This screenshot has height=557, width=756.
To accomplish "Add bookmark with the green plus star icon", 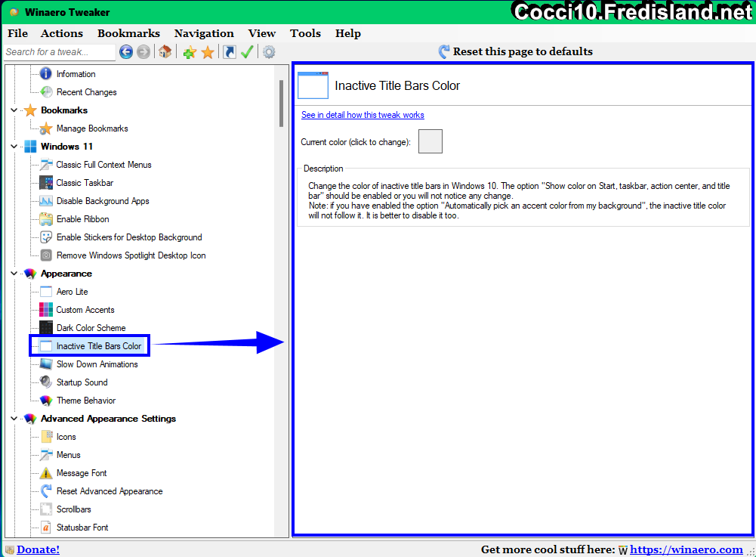I will coord(190,52).
